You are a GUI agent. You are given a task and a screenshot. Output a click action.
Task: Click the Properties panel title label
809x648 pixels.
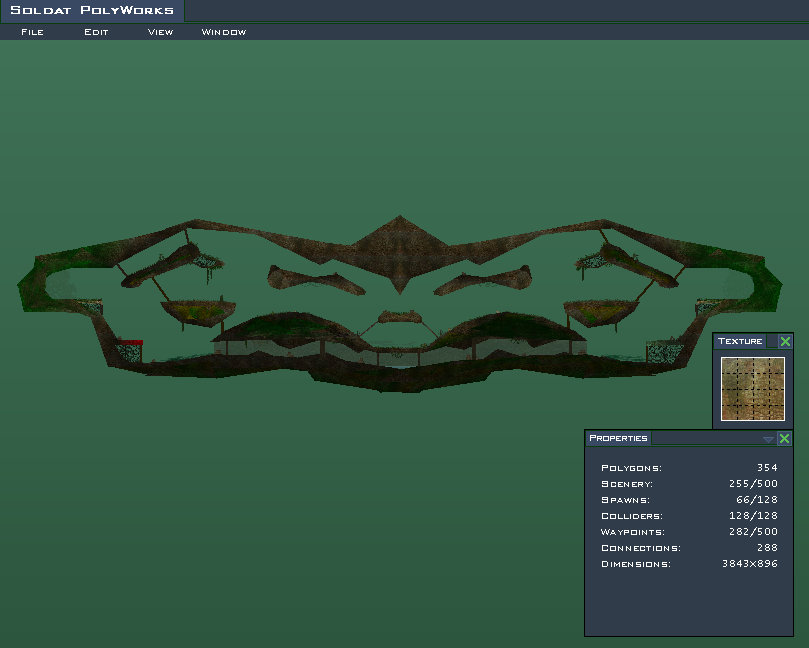(618, 438)
